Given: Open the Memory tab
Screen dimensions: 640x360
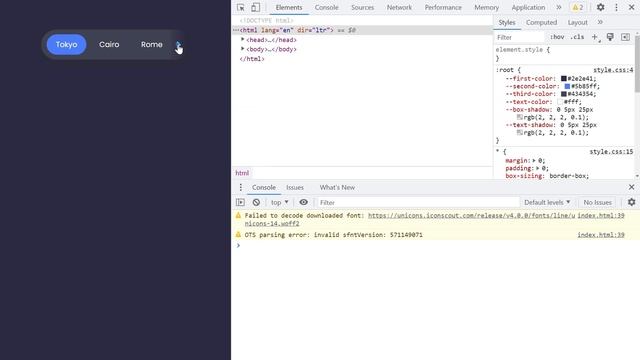Looking at the screenshot, I should (487, 7).
